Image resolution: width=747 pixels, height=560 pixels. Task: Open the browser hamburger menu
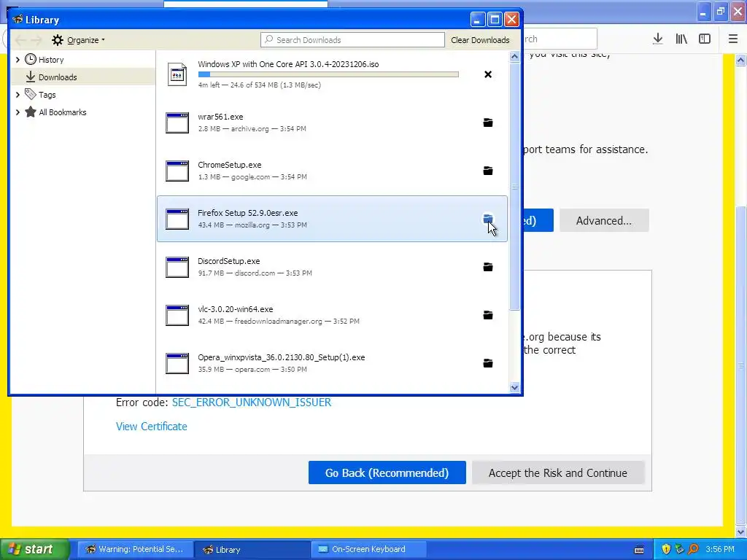click(732, 39)
